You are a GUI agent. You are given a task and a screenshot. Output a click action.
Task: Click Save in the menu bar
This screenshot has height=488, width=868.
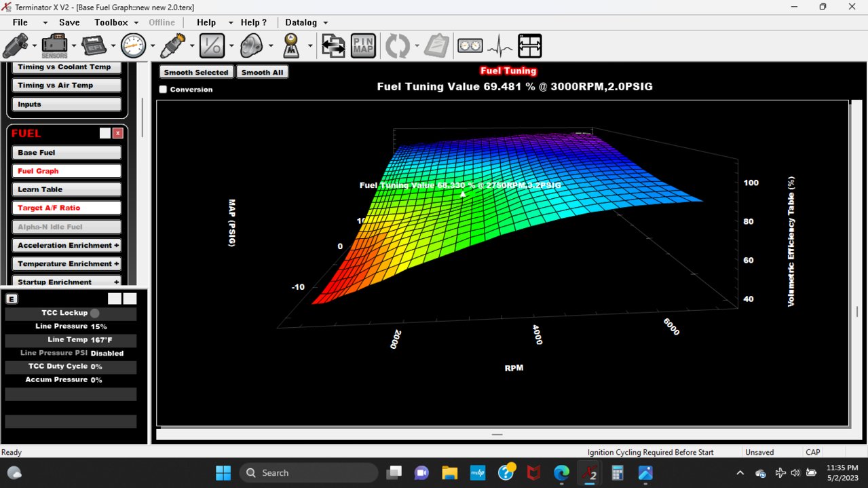[x=69, y=22]
